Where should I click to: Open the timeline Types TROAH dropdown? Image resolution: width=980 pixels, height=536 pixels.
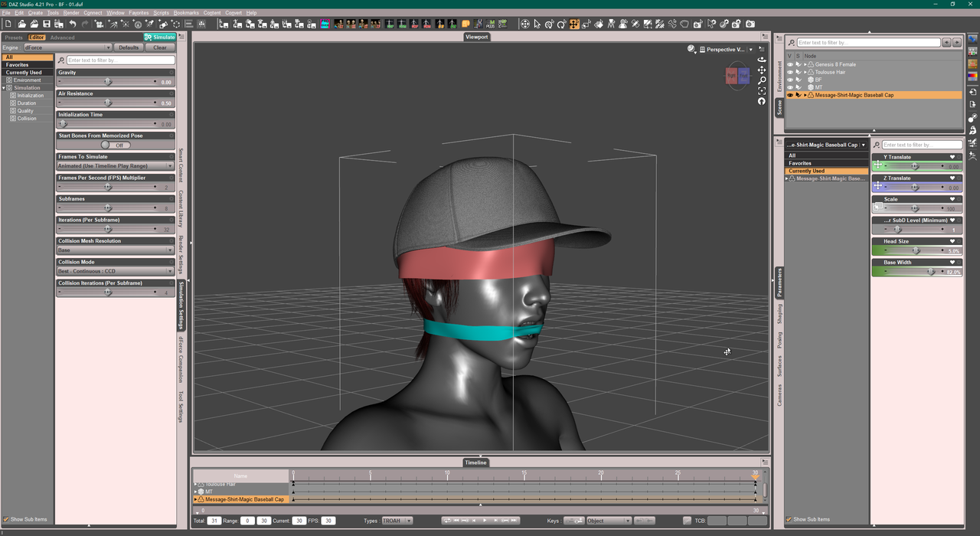click(397, 521)
